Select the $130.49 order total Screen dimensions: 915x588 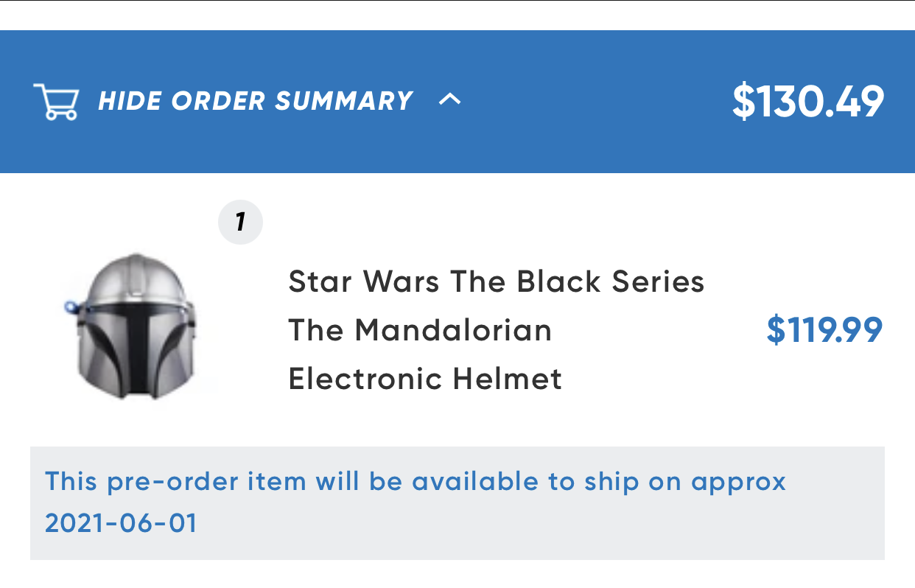coord(807,102)
